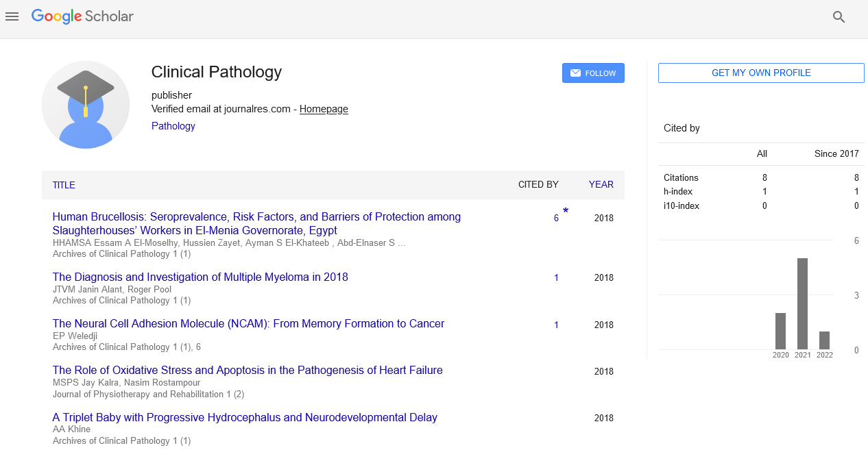Image resolution: width=868 pixels, height=450 pixels.
Task: View the 1 citation for NCAM article
Action: click(x=556, y=325)
